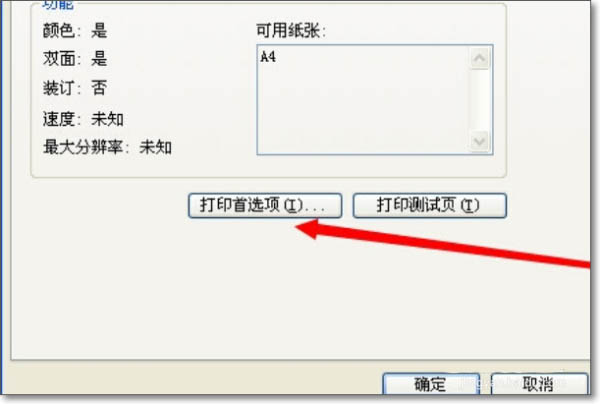Click the 否 value next to 装订
Screen dimensions: 600x404
coord(99,88)
